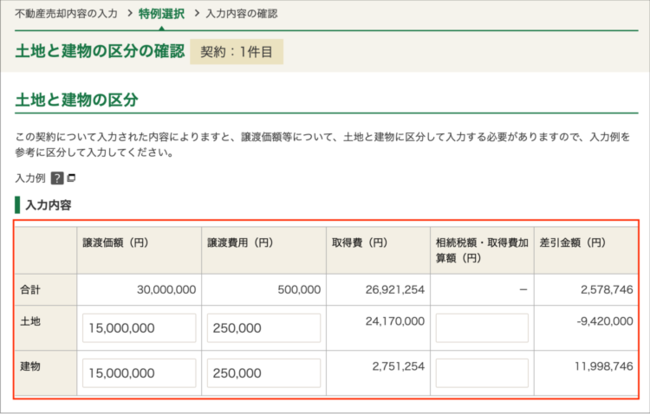
Task: Click the 建物 相続税額・取得費加算額 input
Action: (x=481, y=373)
